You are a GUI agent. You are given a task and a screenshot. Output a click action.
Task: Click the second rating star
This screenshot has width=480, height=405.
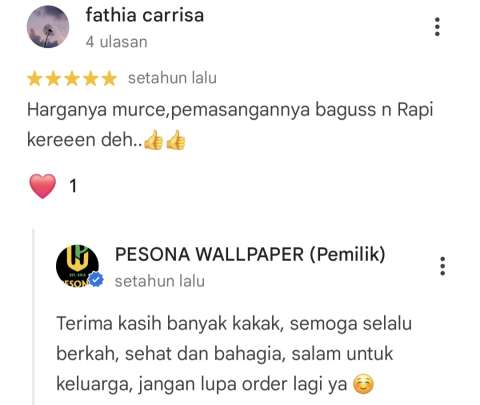pos(53,79)
